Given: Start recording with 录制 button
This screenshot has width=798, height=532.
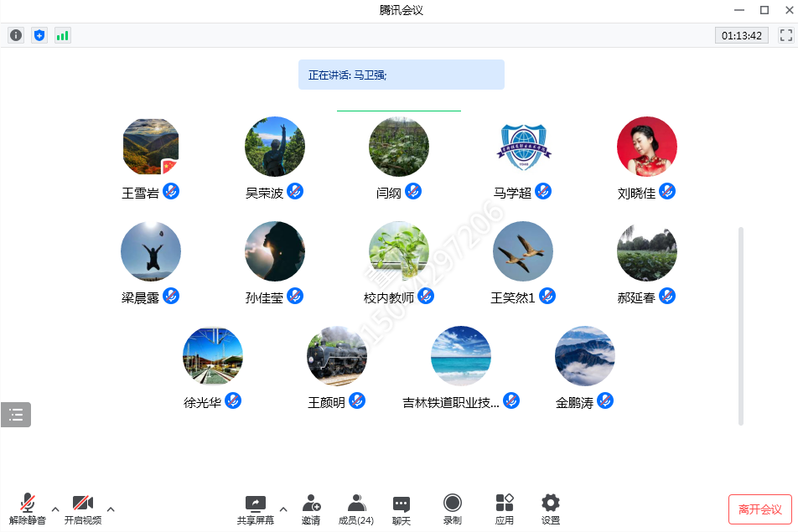Looking at the screenshot, I should tap(452, 509).
